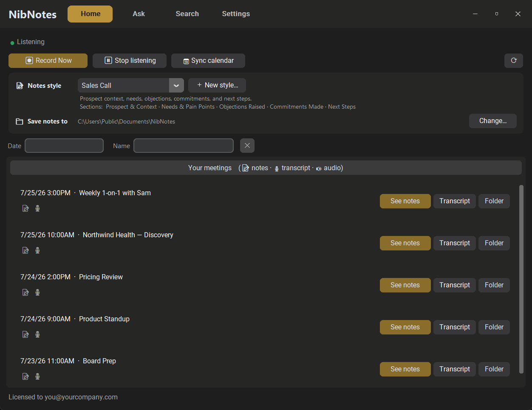Open Folder for Board Prep
This screenshot has width=532, height=410.
click(494, 369)
